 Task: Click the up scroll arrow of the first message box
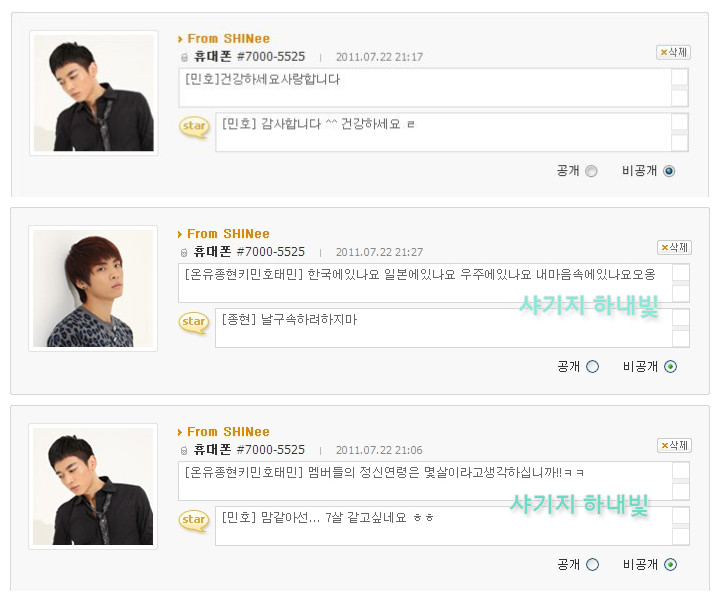(680, 77)
